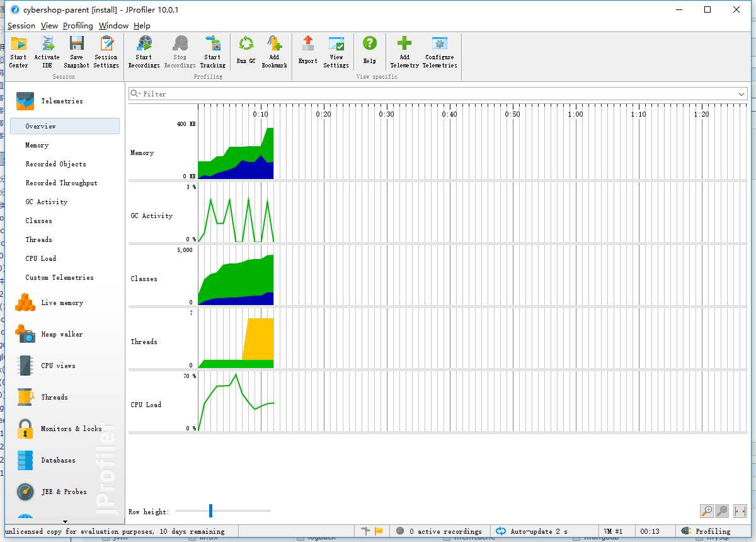The width and height of the screenshot is (756, 542).
Task: Export the current view
Action: (307, 50)
